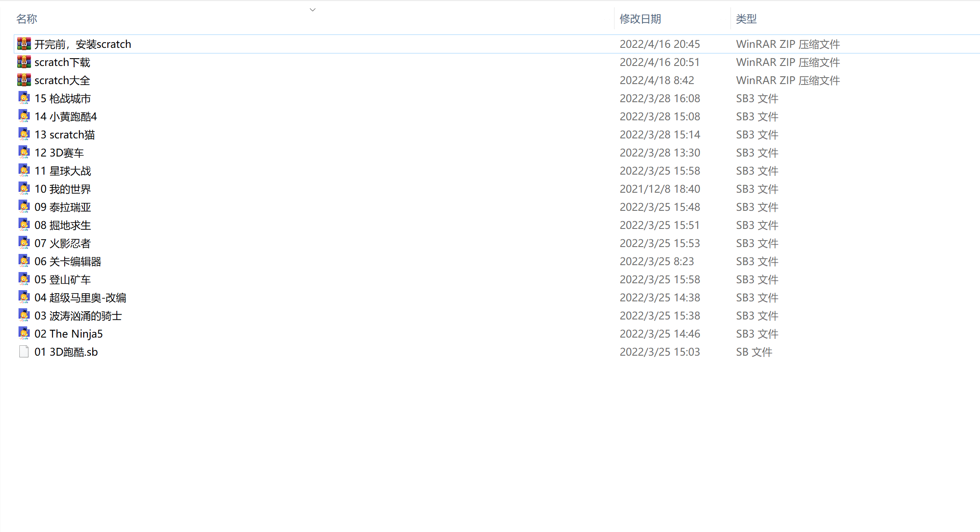Select the SB3 icon of 04 超级马里奥-改编
Viewport: 980px width, 532px height.
point(24,297)
